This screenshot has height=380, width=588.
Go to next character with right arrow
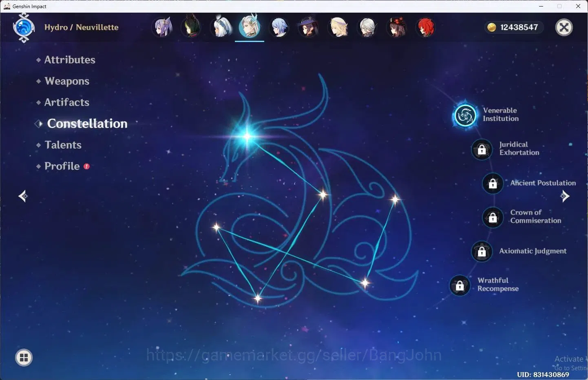click(x=565, y=196)
